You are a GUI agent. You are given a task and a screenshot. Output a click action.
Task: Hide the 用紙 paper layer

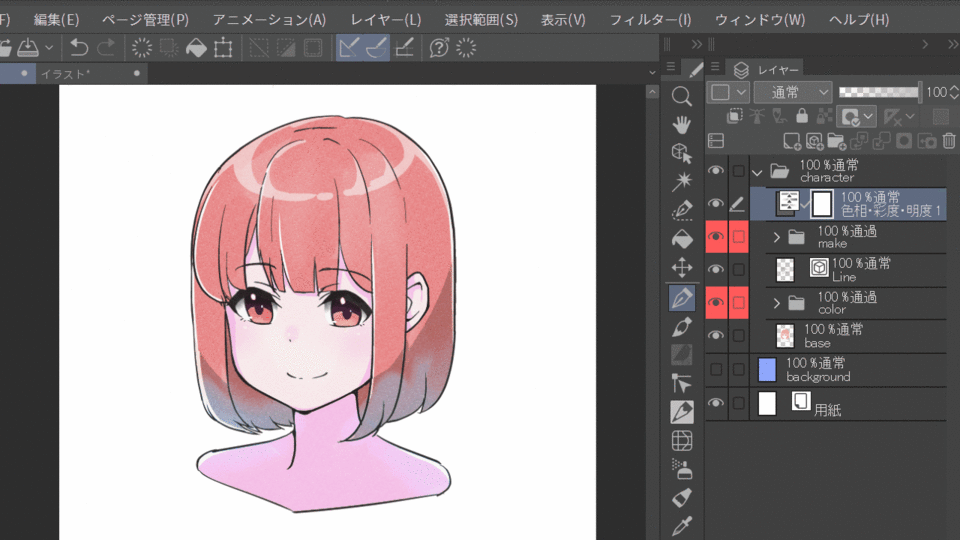coord(716,403)
